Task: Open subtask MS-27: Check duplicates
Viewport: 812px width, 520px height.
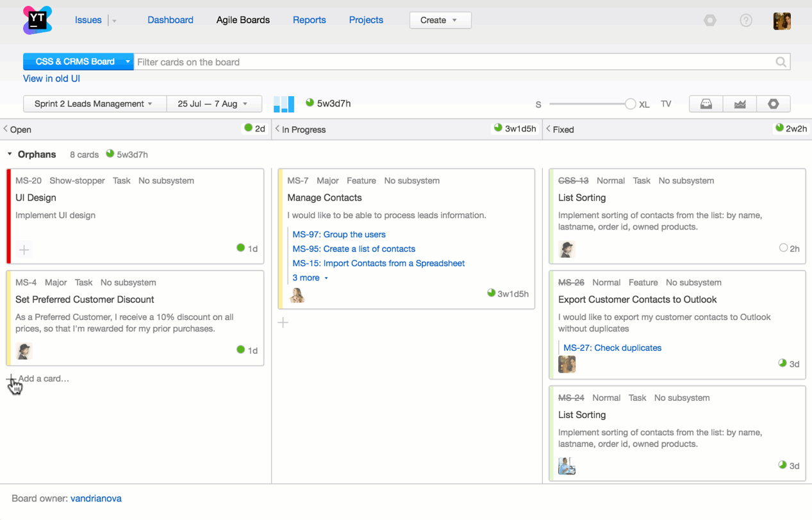Action: coord(612,348)
